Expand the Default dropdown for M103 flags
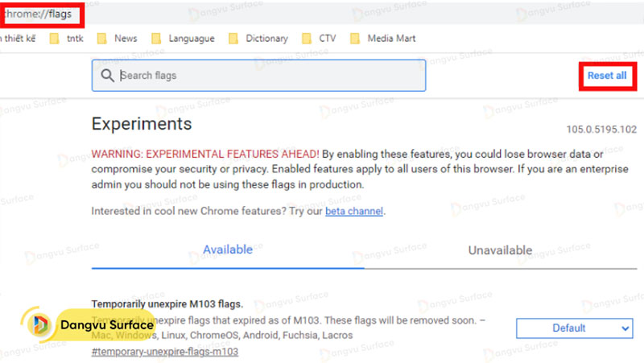 [x=574, y=328]
